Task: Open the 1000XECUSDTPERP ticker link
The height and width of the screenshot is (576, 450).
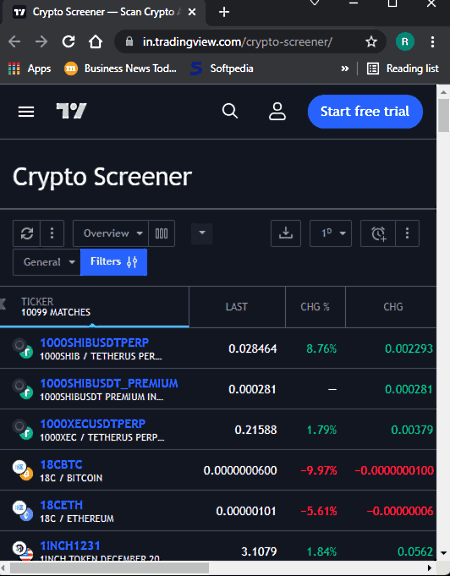Action: 93,424
